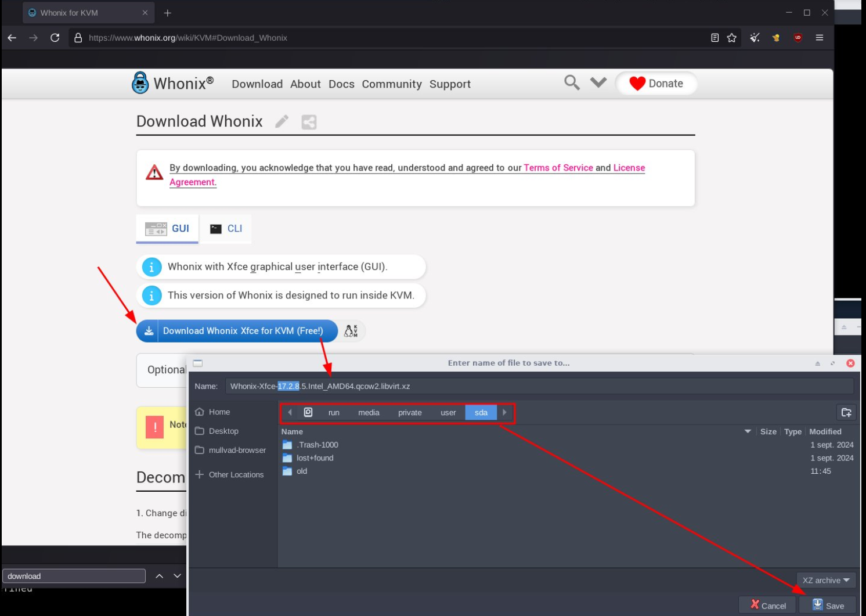
Task: Open the Support menu item
Action: pyautogui.click(x=450, y=84)
